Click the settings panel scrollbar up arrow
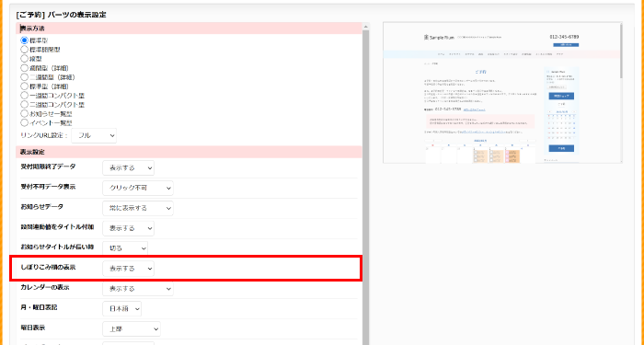The width and height of the screenshot is (644, 345). click(x=365, y=27)
